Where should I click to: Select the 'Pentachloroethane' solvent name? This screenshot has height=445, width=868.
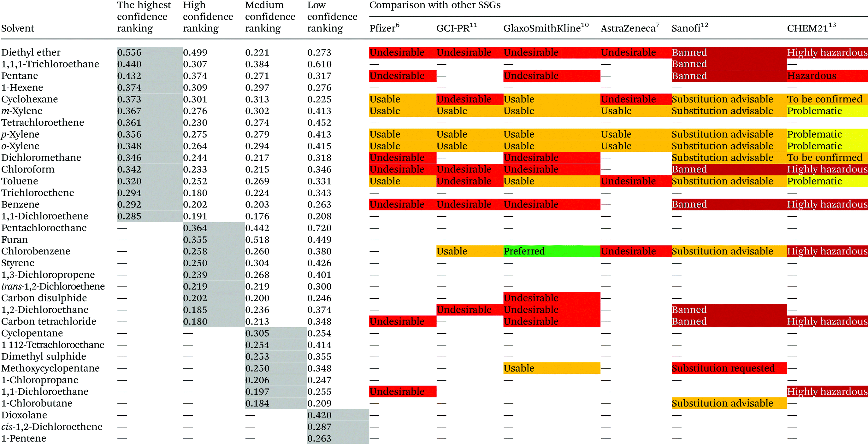(x=44, y=228)
